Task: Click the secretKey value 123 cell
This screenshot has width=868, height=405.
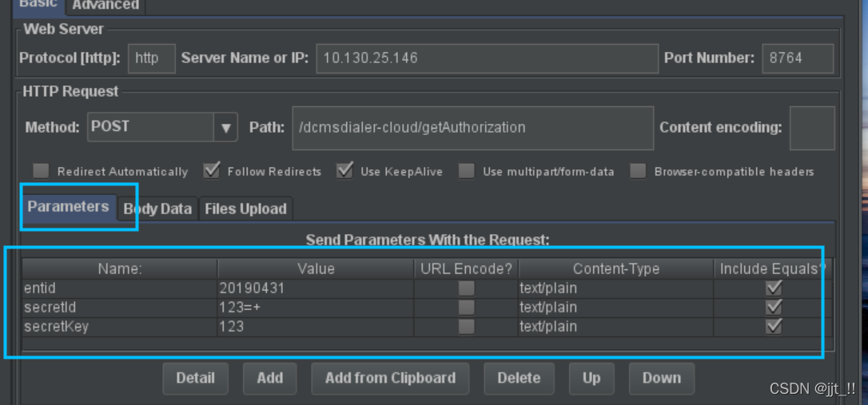Action: coord(316,327)
